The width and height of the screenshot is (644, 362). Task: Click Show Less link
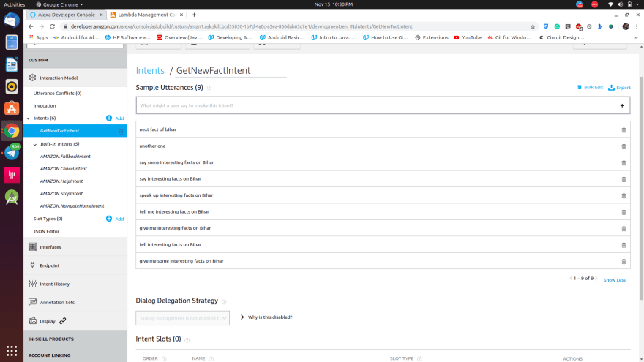click(x=614, y=280)
